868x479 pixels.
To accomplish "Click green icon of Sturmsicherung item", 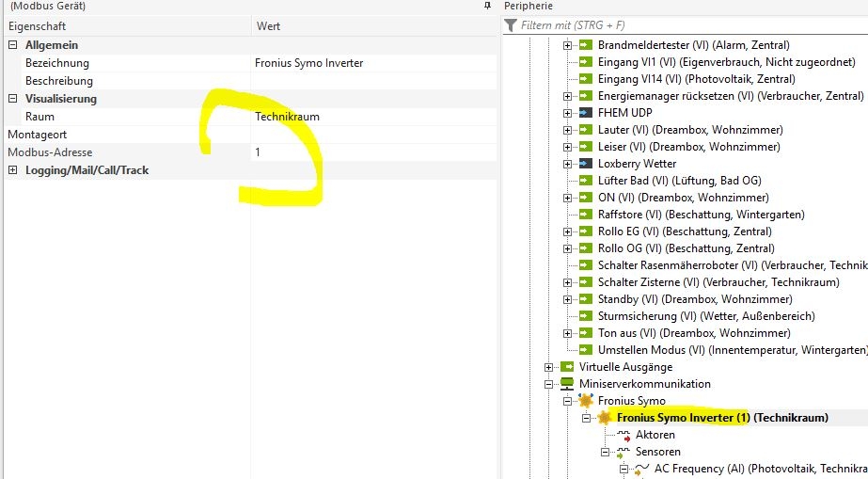I will tap(586, 316).
